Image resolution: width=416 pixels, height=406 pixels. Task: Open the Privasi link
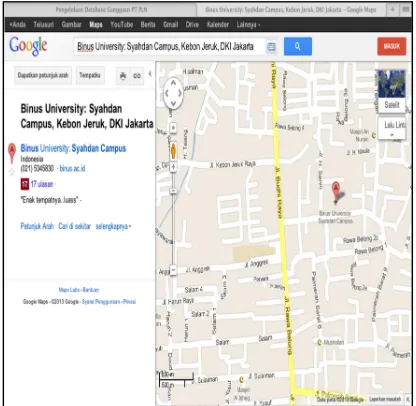(129, 302)
